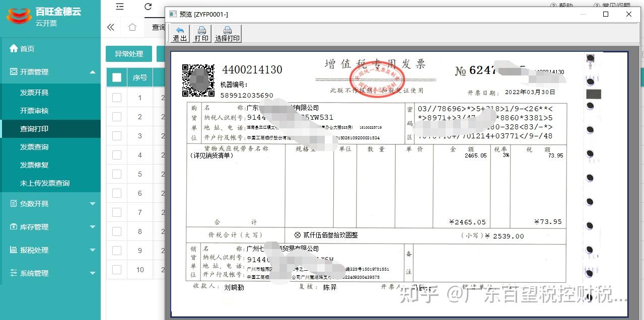This screenshot has height=320, width=644.
Task: Click the 百旺金穗云 logo
Action: click(19, 17)
